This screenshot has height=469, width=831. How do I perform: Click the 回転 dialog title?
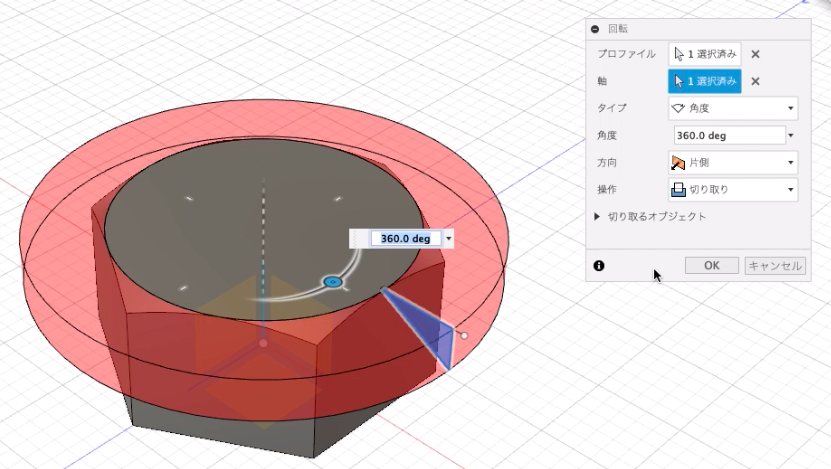[618, 29]
